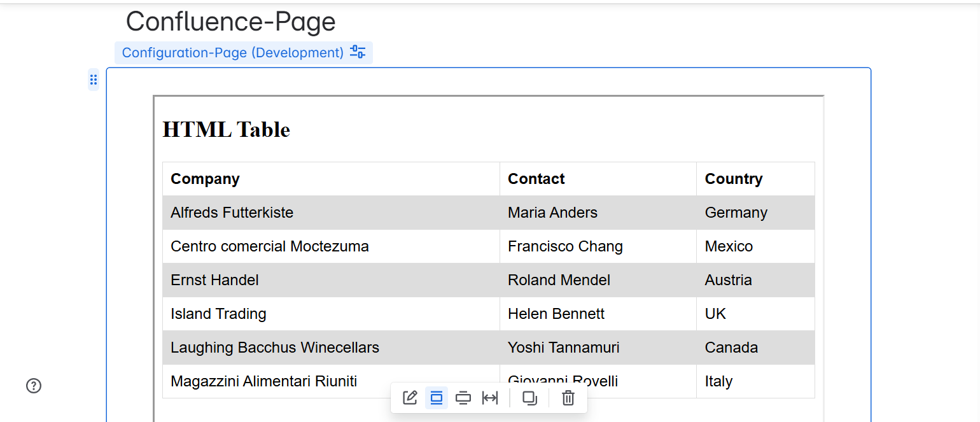This screenshot has height=422, width=980.
Task: Click the configuration sliders icon
Action: click(358, 52)
